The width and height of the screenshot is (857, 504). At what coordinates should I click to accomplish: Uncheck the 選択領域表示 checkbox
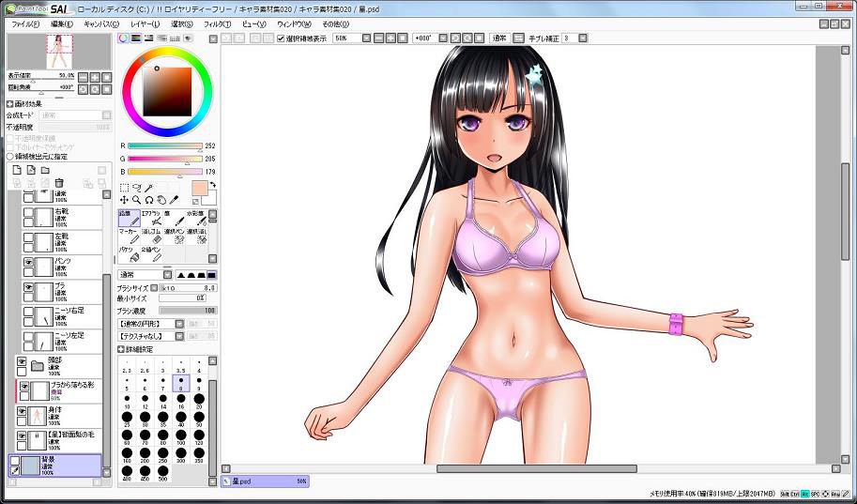coord(281,38)
